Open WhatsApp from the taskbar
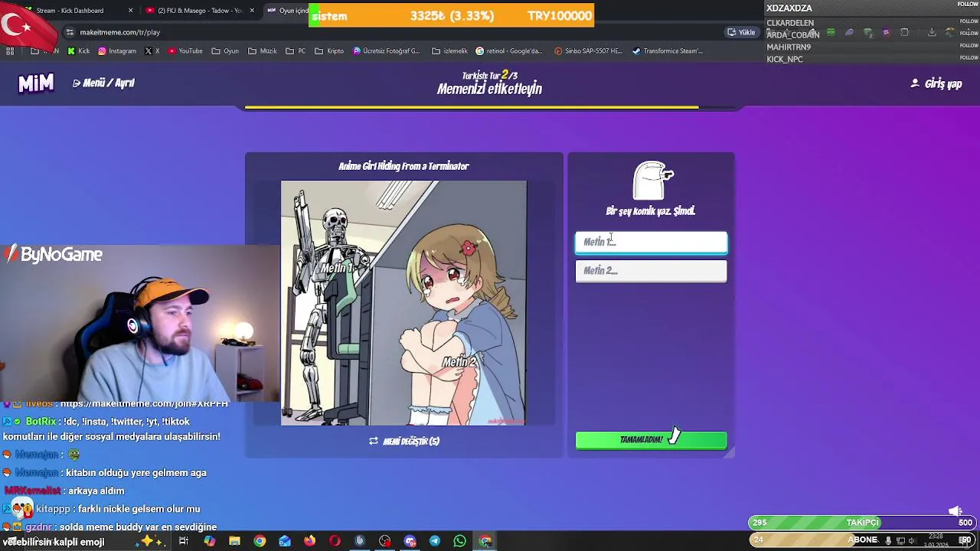Viewport: 980px width, 551px height. (x=459, y=541)
